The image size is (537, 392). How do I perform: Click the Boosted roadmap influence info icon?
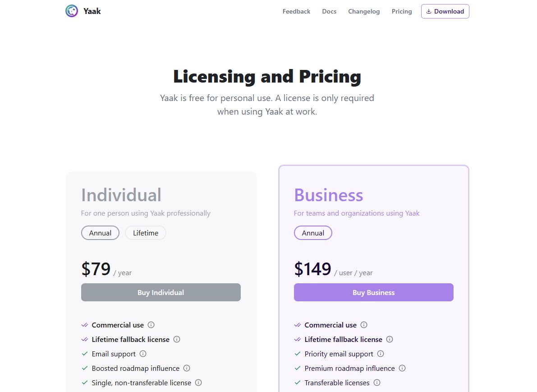click(186, 368)
